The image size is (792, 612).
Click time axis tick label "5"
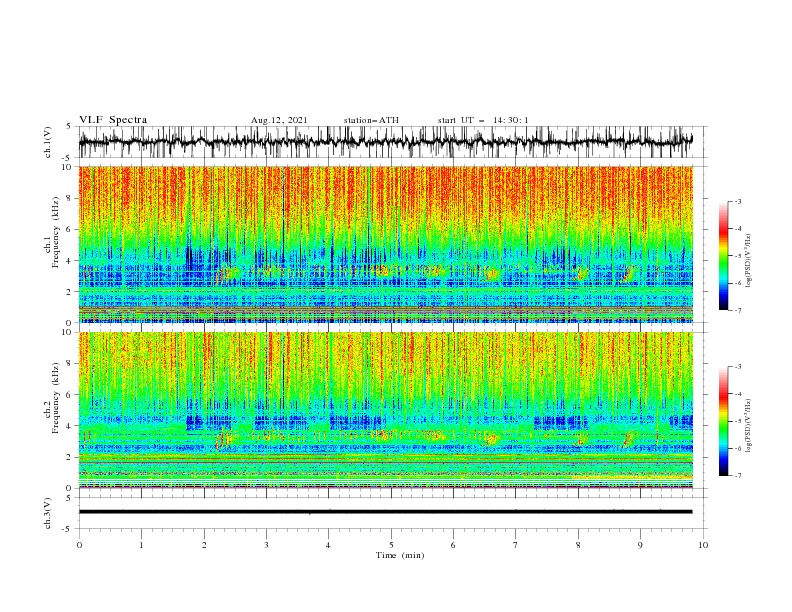(391, 545)
